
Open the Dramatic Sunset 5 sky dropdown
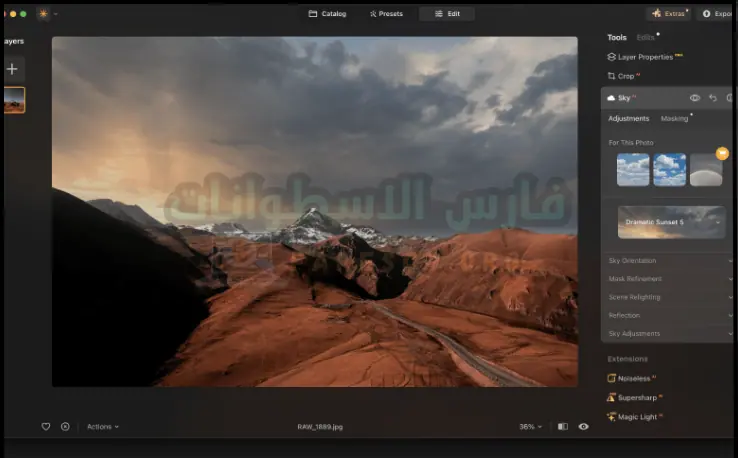(x=671, y=222)
